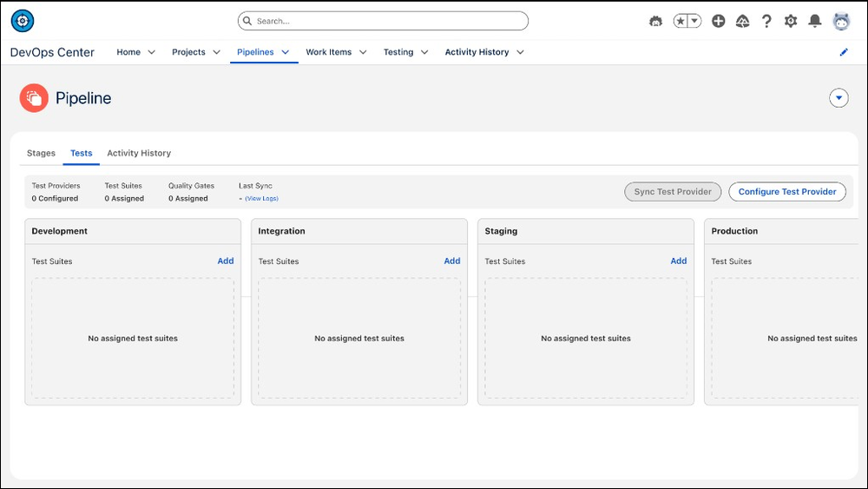Click the DevOps Center app name

pyautogui.click(x=52, y=52)
